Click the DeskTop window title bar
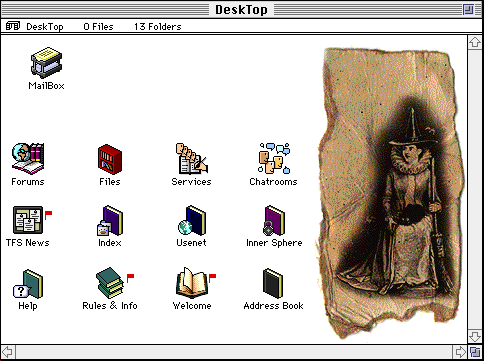 pos(241,10)
